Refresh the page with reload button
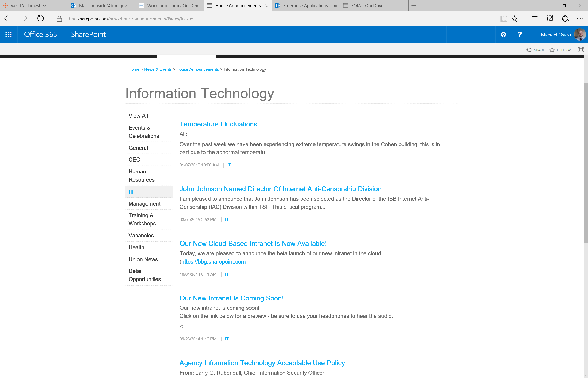The width and height of the screenshot is (588, 378). [x=40, y=18]
